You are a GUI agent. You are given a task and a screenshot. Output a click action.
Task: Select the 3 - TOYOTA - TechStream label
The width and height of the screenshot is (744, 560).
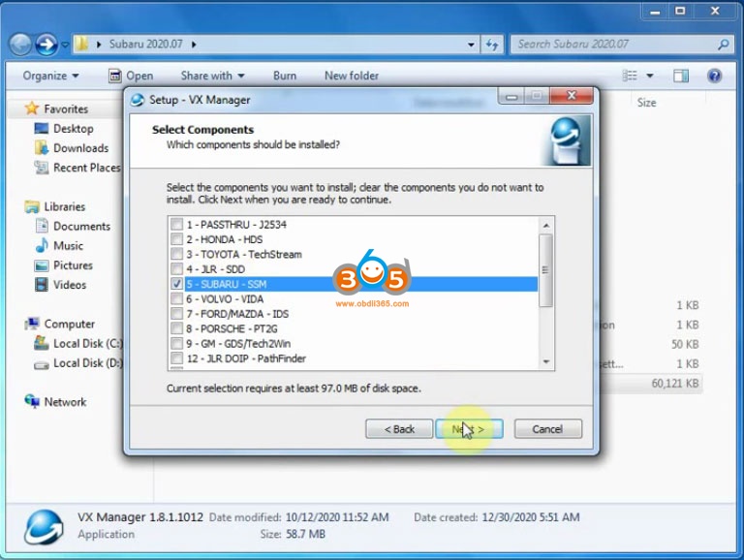(x=244, y=254)
